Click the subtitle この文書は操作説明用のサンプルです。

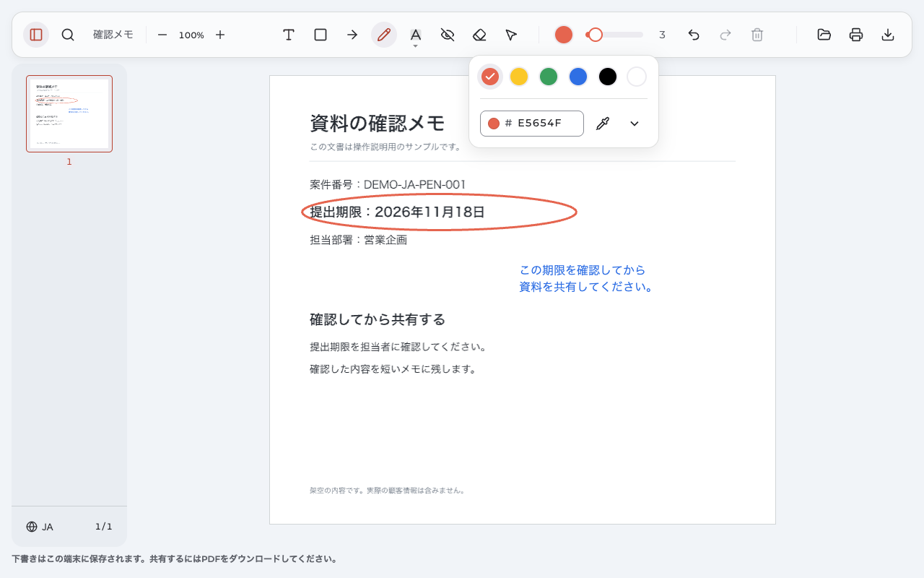tap(385, 147)
